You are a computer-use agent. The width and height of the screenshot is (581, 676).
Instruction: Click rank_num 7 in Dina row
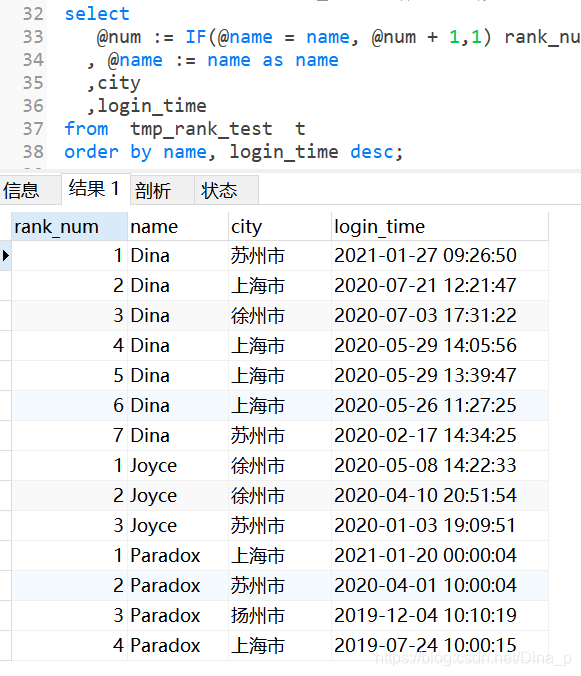pyautogui.click(x=69, y=435)
